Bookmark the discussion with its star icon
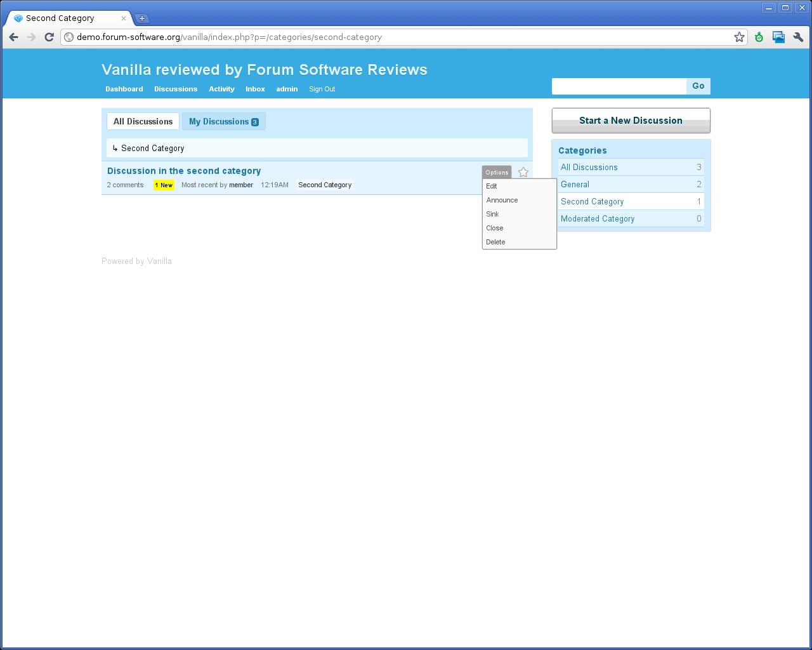This screenshot has width=812, height=650. click(523, 172)
